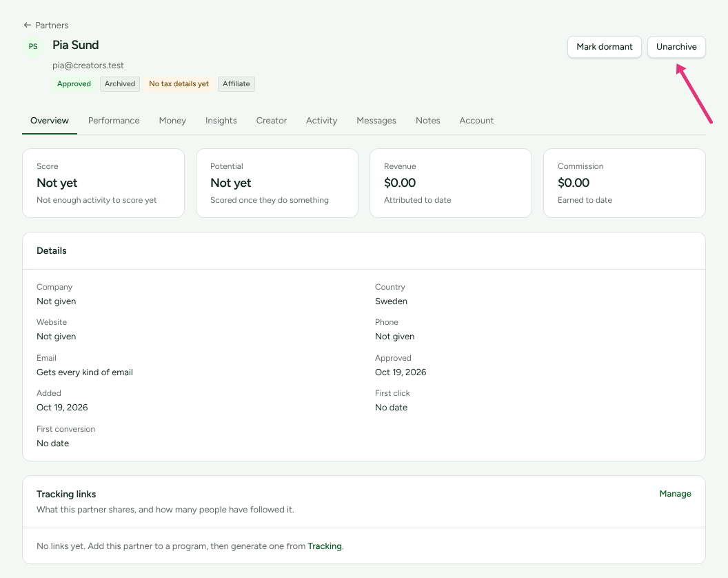Click the Potential card
Screen dimensions: 728x578
(277, 183)
